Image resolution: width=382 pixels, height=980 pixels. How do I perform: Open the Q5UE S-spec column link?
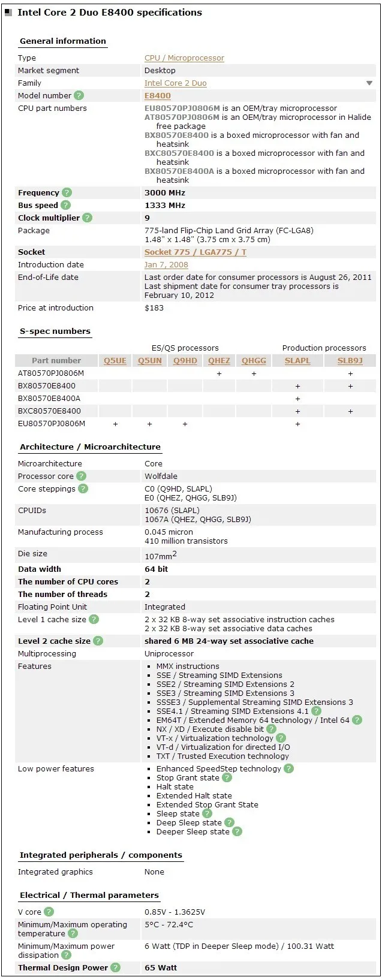pyautogui.click(x=115, y=360)
